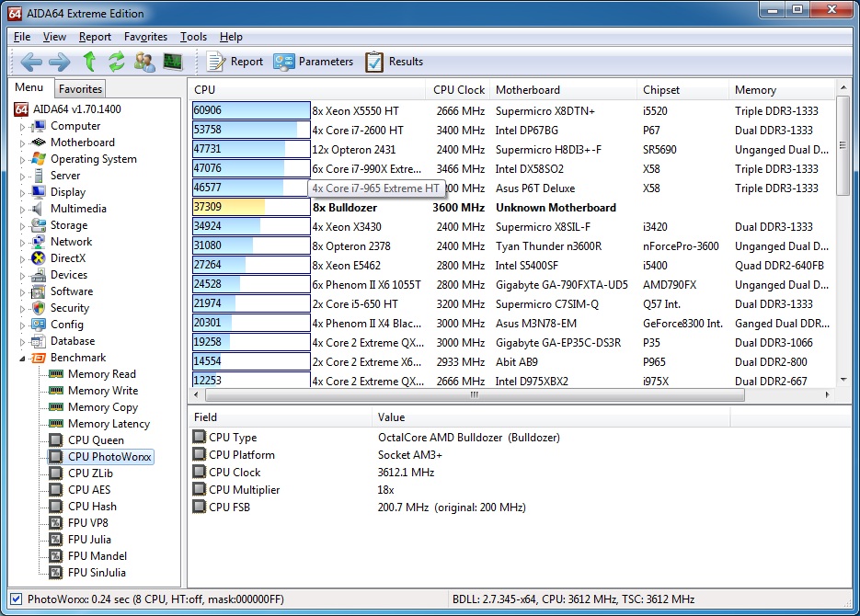860x616 pixels.
Task: Open the Tools menu
Action: click(193, 37)
